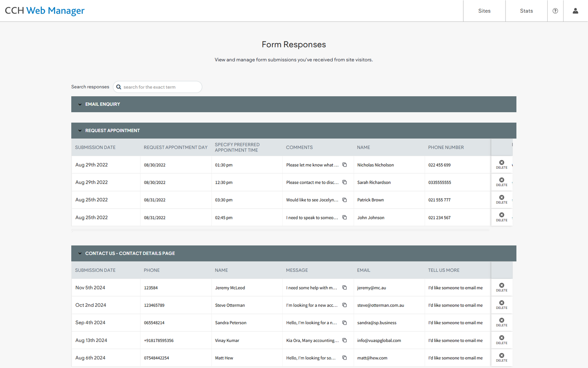The image size is (588, 368).
Task: Delete Matt Hew's contact response
Action: [502, 358]
